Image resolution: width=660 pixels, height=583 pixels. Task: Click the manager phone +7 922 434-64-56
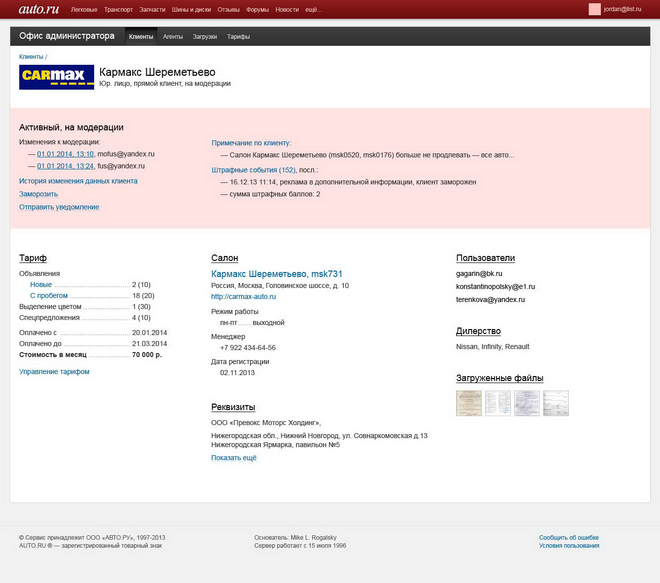tap(248, 348)
